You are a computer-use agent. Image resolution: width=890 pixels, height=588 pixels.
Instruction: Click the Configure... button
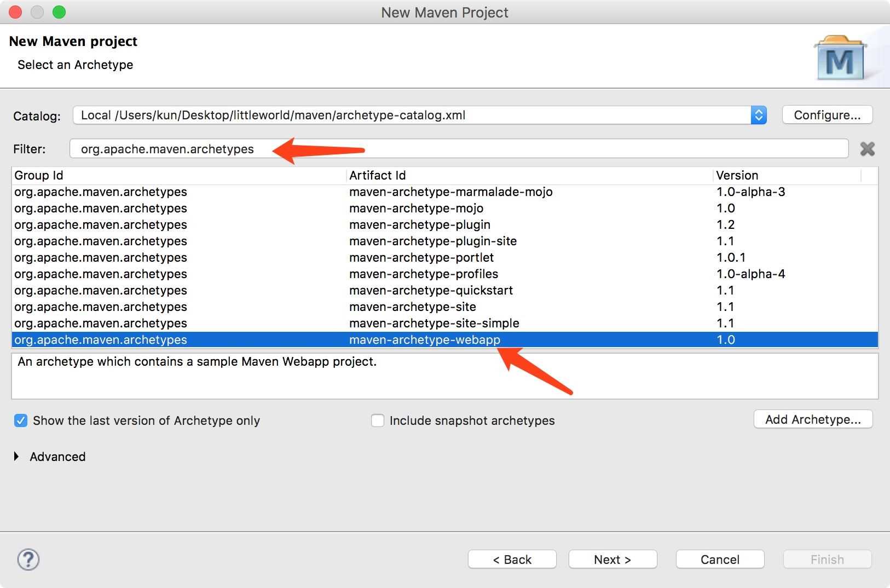tap(827, 115)
